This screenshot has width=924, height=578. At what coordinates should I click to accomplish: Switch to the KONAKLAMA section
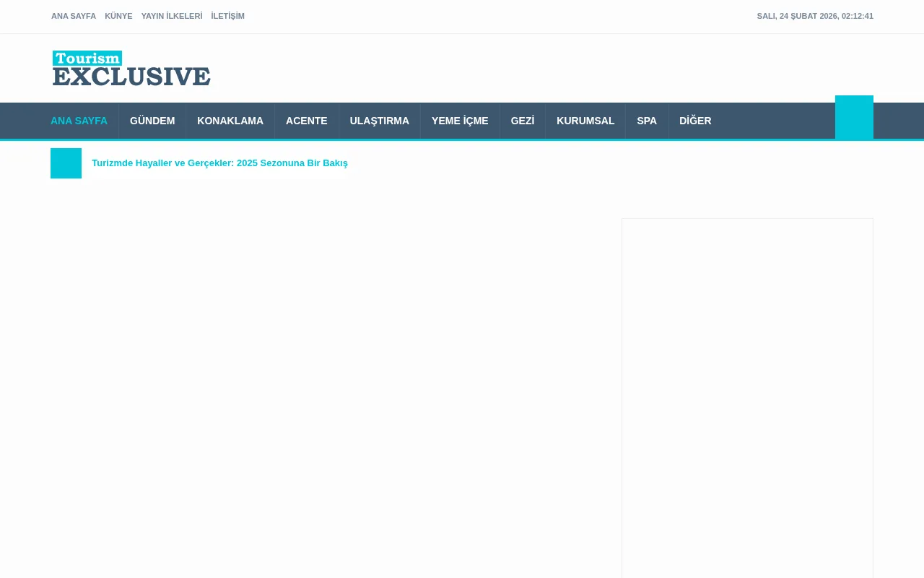(x=230, y=121)
